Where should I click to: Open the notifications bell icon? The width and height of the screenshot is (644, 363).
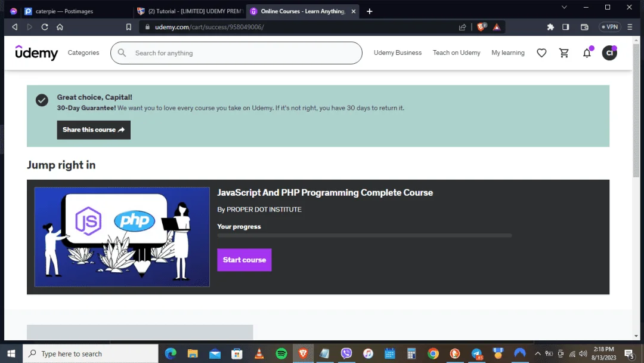(x=587, y=53)
